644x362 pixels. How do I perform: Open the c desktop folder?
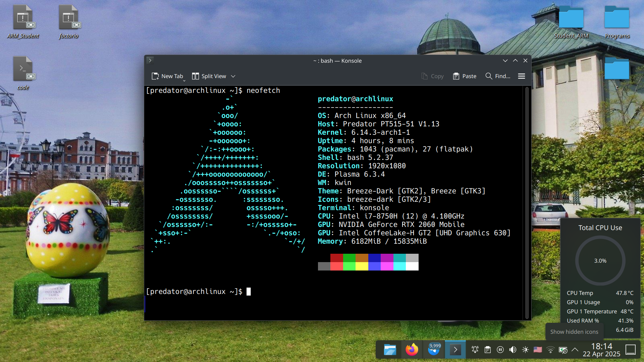point(617,73)
